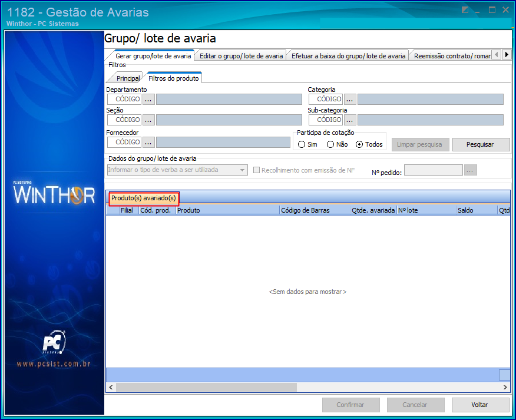516x420 pixels.
Task: Select Sim for Participa de cotação
Action: [302, 144]
